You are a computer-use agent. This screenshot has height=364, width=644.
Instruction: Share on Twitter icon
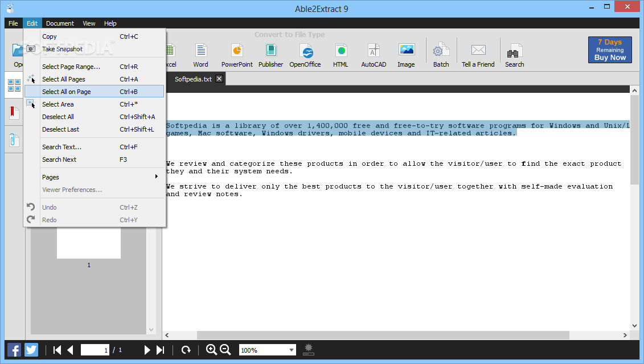click(x=31, y=350)
